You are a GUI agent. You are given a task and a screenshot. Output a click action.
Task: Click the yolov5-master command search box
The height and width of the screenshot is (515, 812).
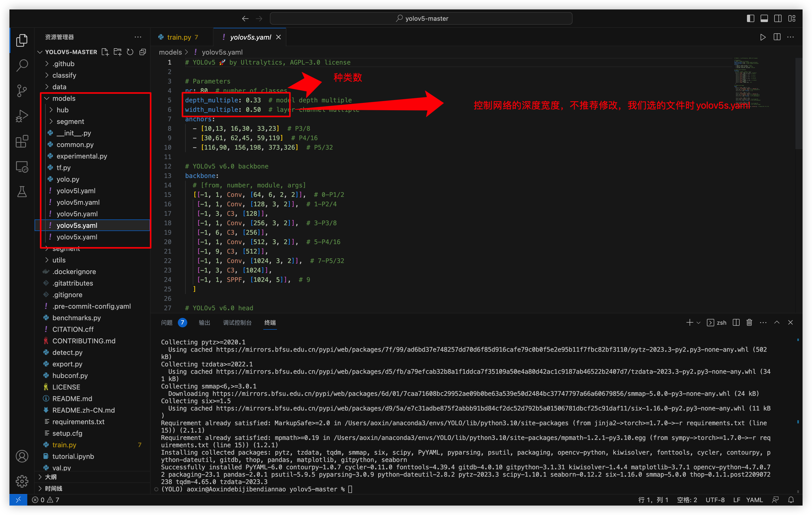coord(421,19)
